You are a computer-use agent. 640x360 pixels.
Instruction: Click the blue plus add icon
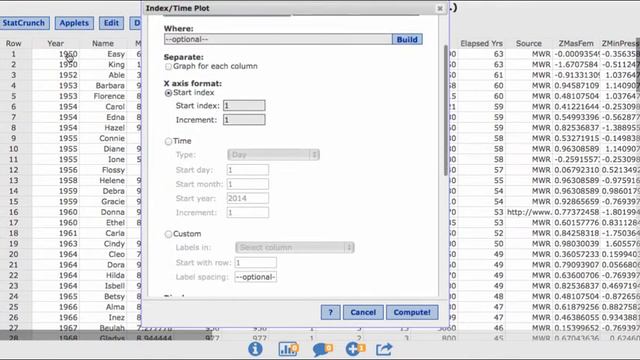(x=355, y=349)
